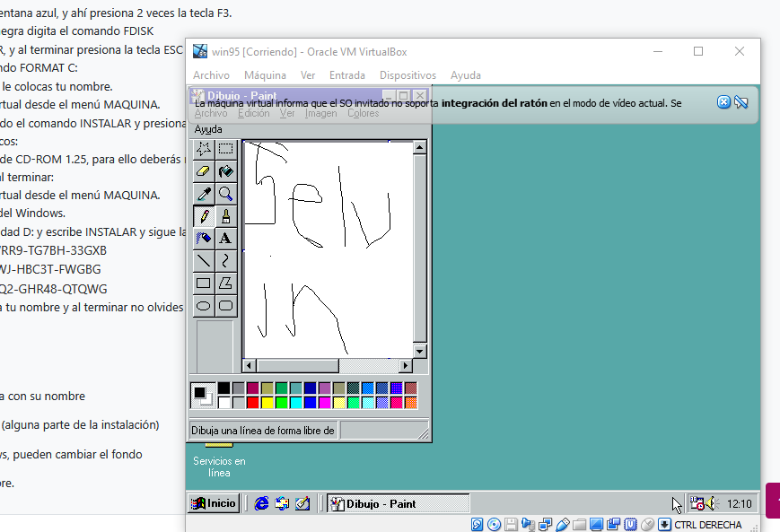Viewport: 780px width, 532px height.
Task: Select the Magnifier tool in Paint
Action: pyautogui.click(x=226, y=194)
